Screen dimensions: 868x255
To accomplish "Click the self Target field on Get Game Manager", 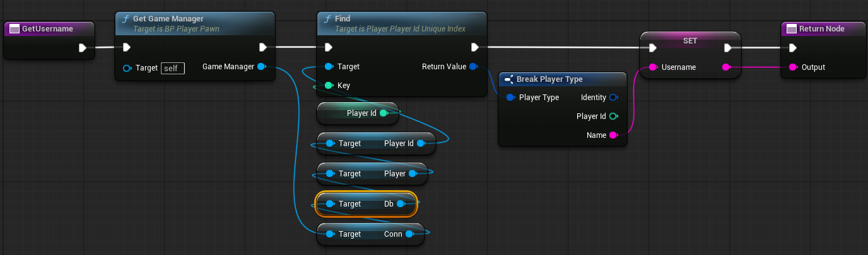I will coord(173,68).
